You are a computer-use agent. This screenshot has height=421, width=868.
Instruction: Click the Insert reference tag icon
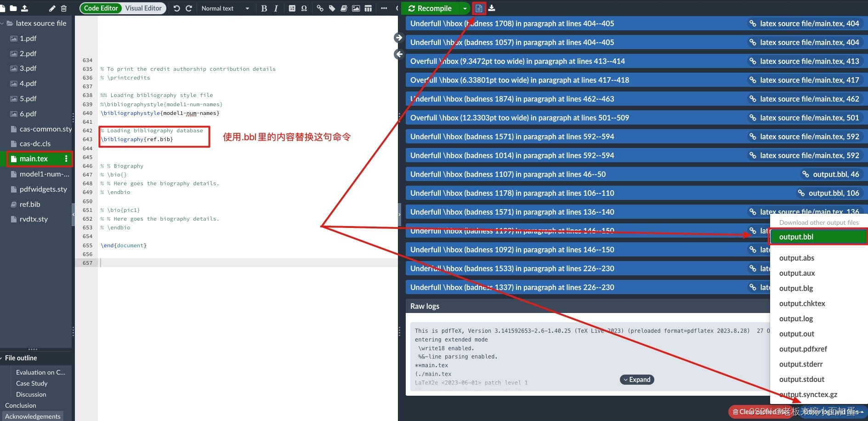point(332,8)
